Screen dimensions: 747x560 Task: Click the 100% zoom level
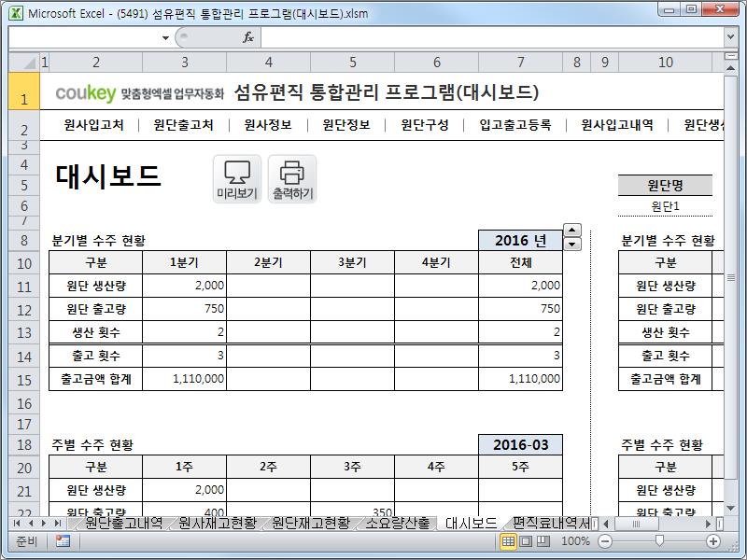pyautogui.click(x=575, y=541)
